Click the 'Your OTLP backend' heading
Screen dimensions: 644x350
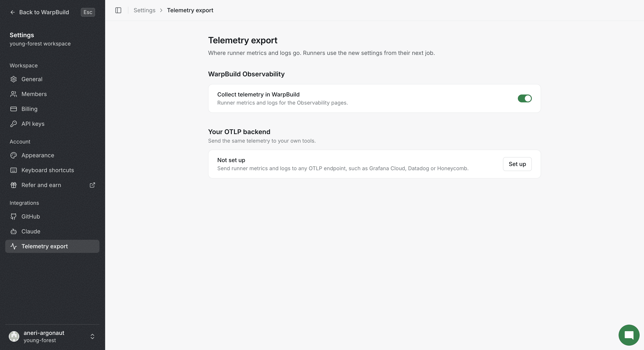(239, 132)
